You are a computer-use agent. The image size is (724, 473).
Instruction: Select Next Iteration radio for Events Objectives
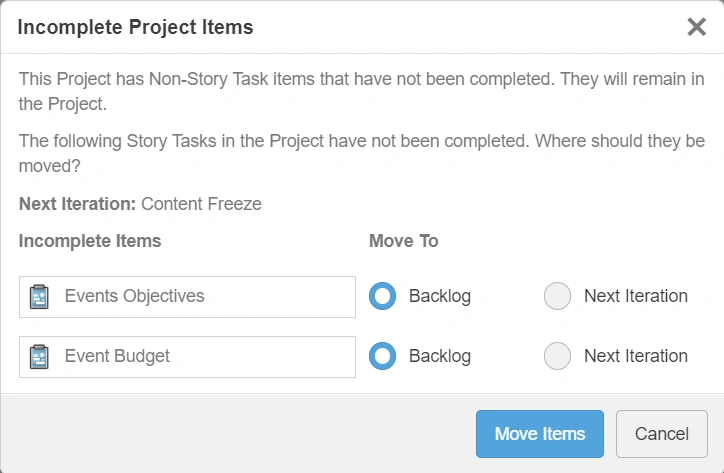[557, 296]
